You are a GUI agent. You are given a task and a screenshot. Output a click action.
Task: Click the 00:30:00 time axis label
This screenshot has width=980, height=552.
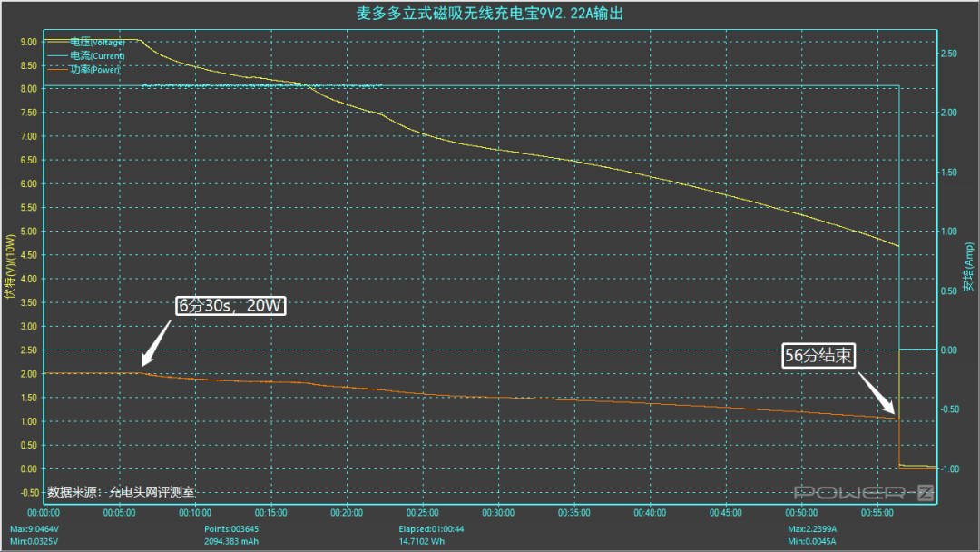tap(498, 513)
